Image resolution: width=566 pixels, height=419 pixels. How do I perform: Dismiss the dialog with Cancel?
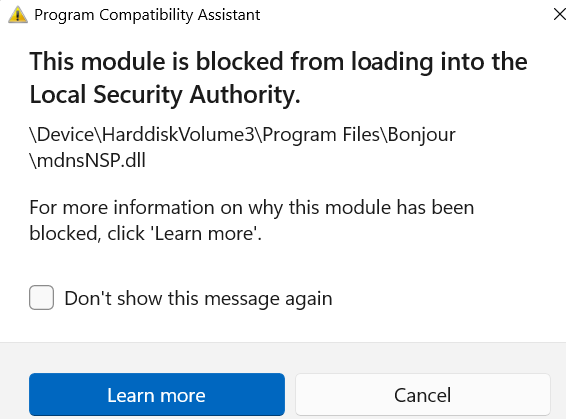coord(423,394)
